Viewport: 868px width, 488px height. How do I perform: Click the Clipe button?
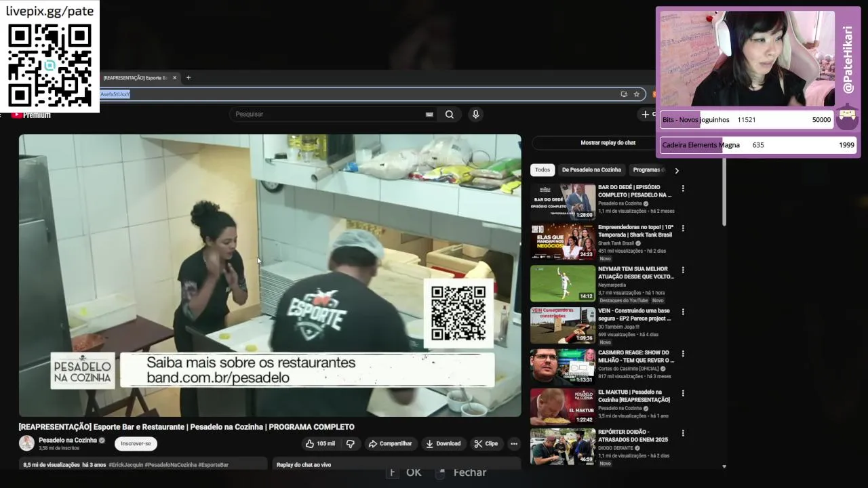point(486,444)
